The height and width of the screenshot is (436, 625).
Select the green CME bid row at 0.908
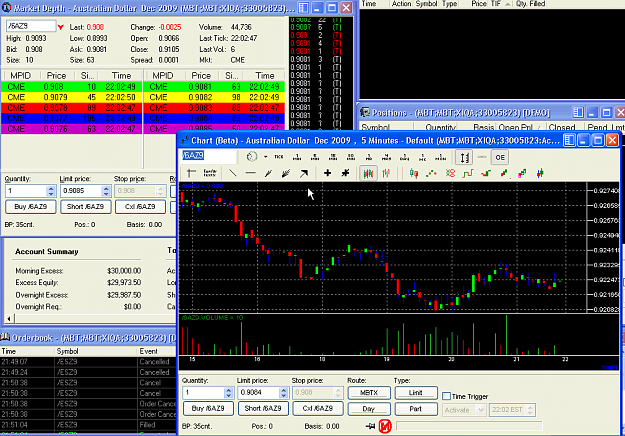coord(72,86)
